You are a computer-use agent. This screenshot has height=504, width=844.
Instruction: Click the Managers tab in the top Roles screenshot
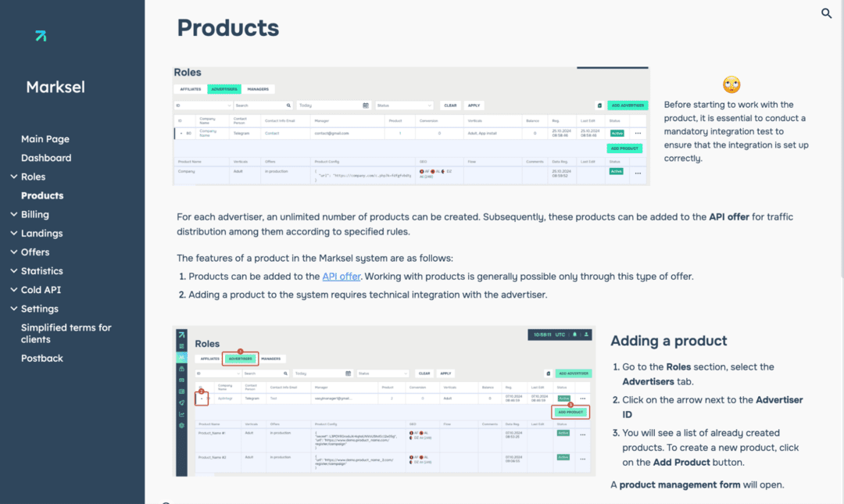tap(258, 89)
